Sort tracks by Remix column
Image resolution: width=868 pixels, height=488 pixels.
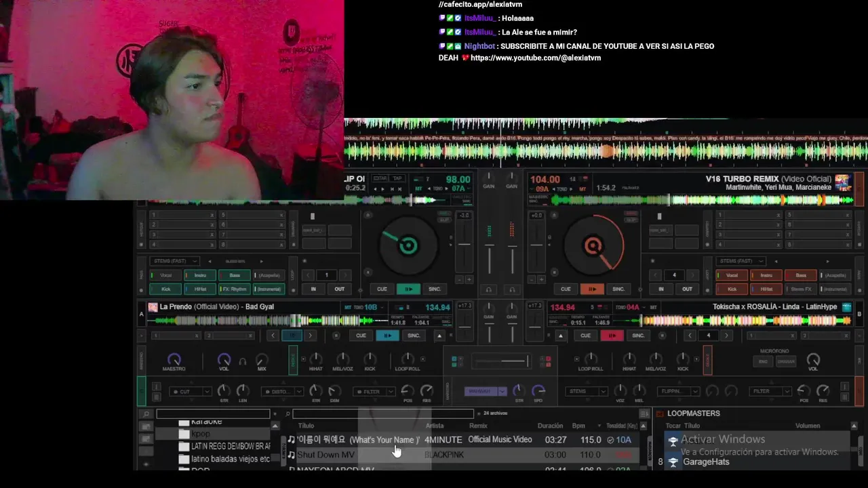(x=478, y=426)
